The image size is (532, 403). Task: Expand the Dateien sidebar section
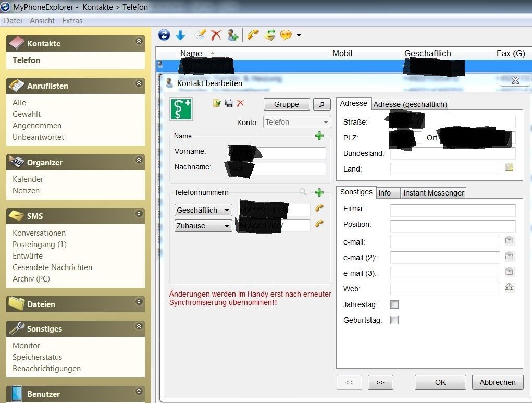pyautogui.click(x=139, y=302)
